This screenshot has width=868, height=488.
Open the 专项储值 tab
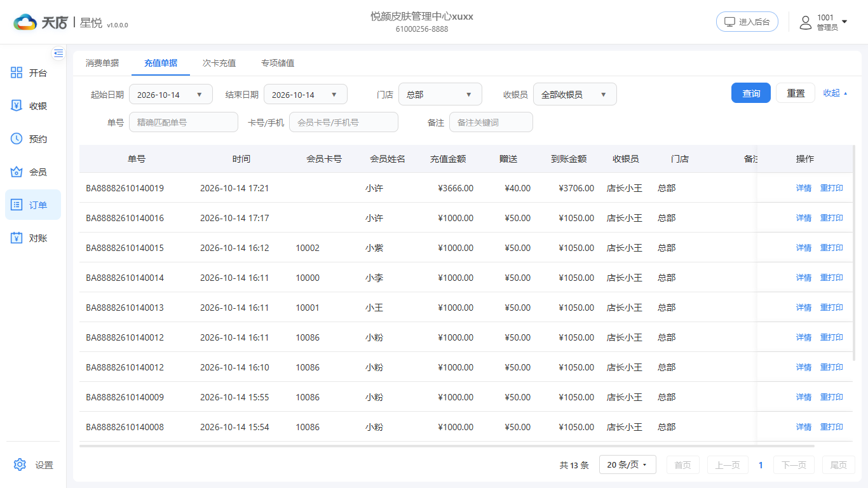pos(278,63)
